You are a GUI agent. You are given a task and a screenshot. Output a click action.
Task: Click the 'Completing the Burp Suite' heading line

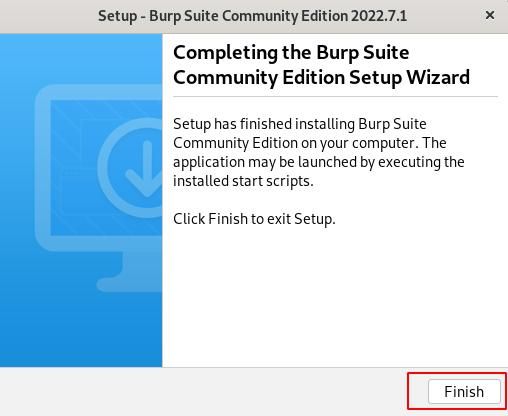click(291, 53)
